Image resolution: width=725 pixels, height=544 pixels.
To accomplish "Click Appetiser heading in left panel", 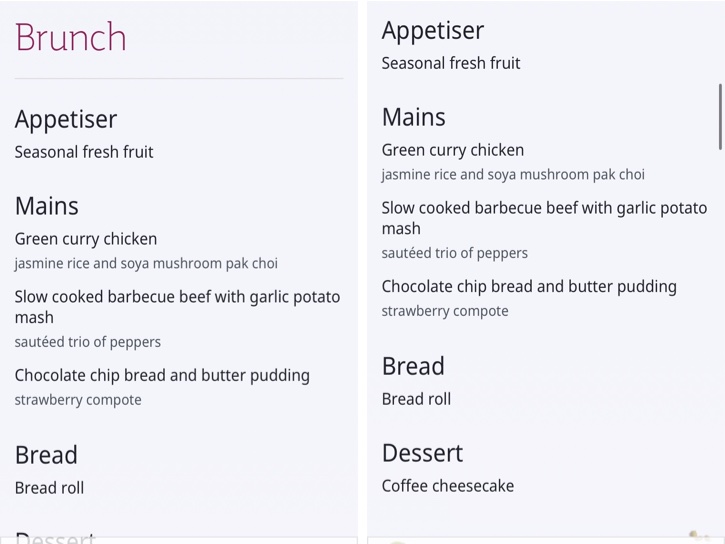I will [x=66, y=120].
